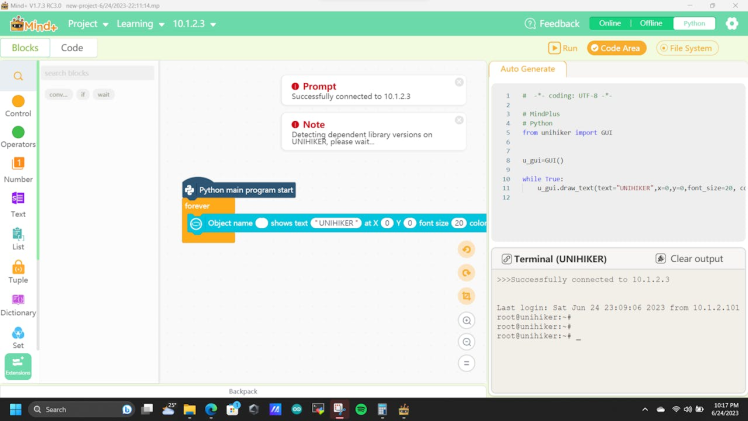Image resolution: width=748 pixels, height=421 pixels.
Task: Zoom in the block workspace
Action: coord(467,320)
